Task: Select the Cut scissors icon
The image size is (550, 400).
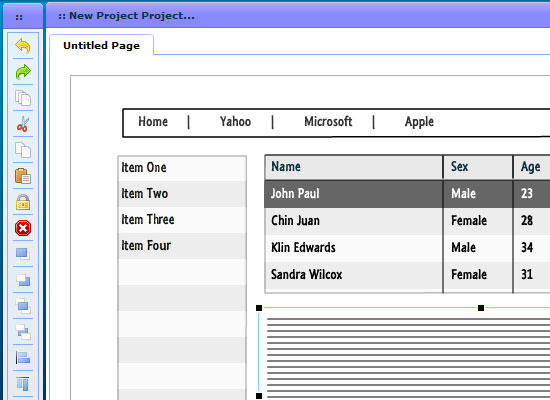Action: coord(23,124)
